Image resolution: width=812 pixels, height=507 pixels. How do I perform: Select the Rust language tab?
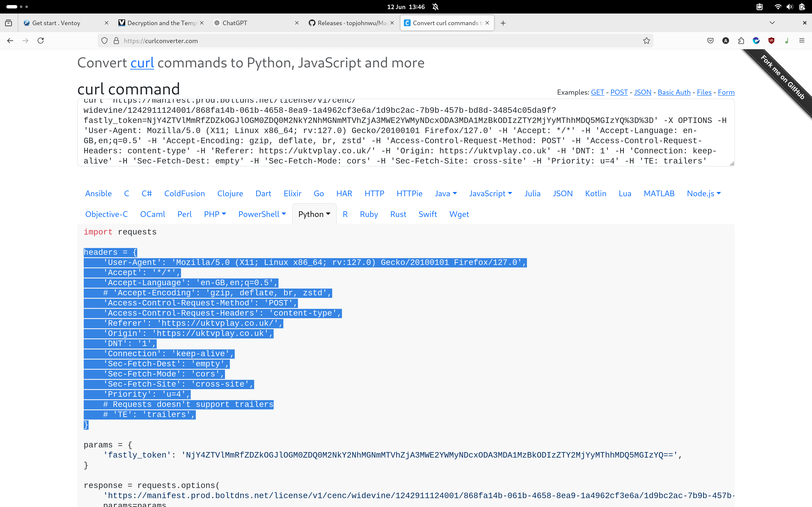(x=398, y=214)
